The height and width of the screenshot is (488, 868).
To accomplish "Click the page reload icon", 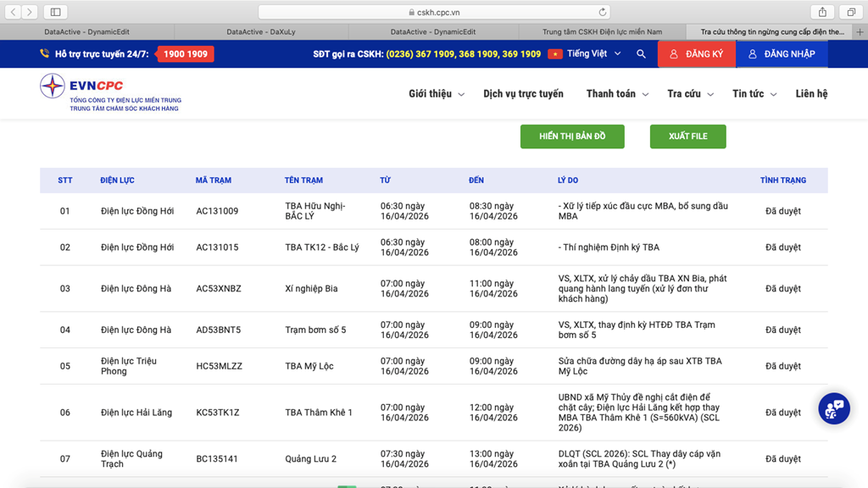I will click(x=603, y=12).
